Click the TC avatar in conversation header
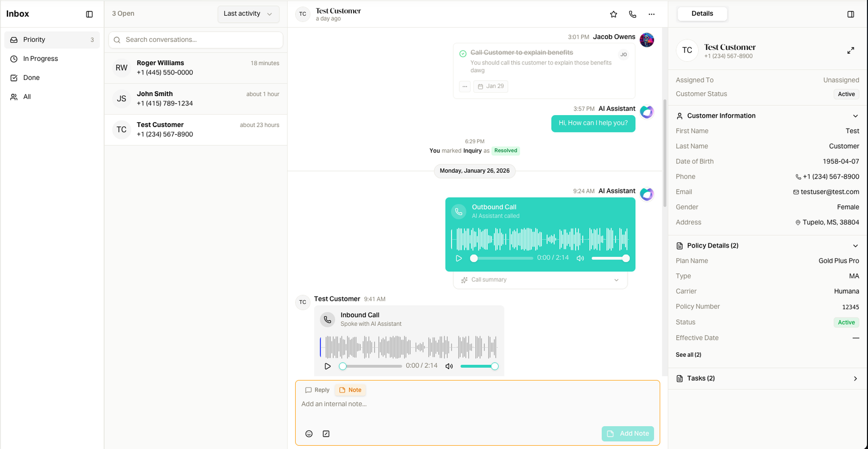The height and width of the screenshot is (449, 868). click(x=303, y=14)
